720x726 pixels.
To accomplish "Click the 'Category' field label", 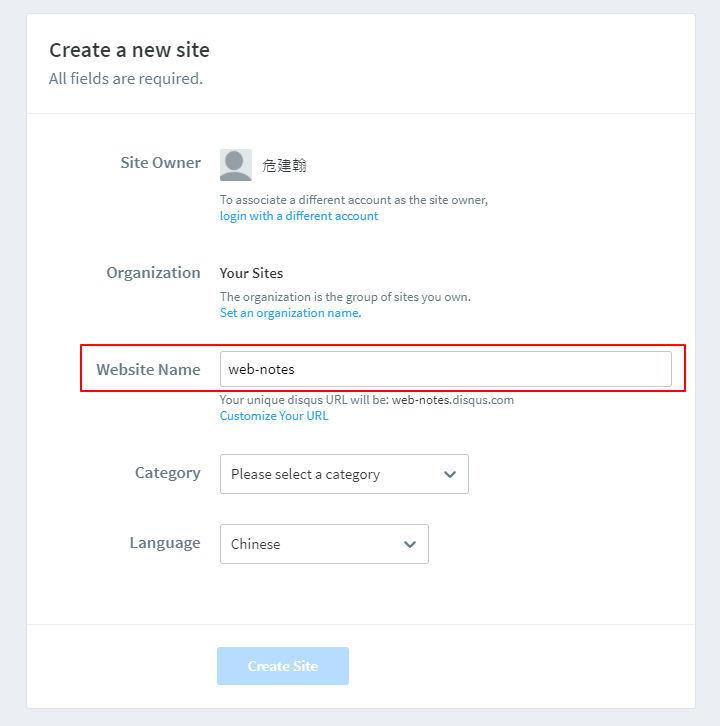I will [168, 473].
